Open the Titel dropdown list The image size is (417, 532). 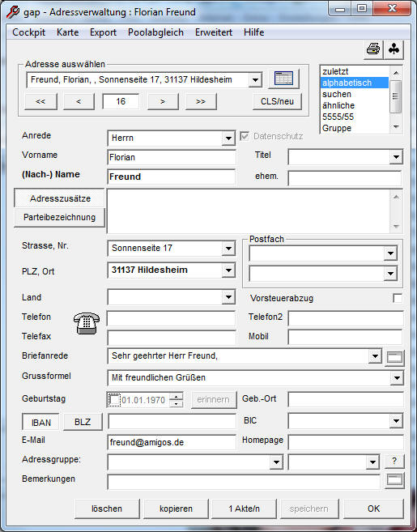tap(396, 157)
